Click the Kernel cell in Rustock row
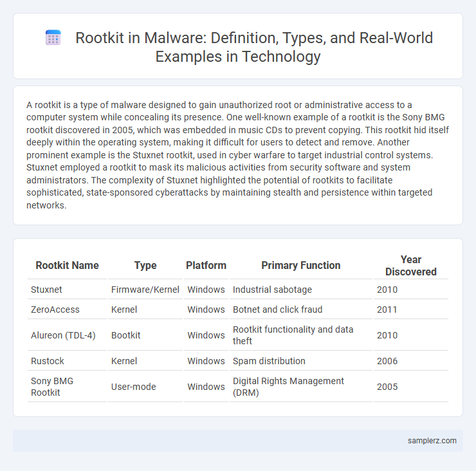 [x=145, y=361]
